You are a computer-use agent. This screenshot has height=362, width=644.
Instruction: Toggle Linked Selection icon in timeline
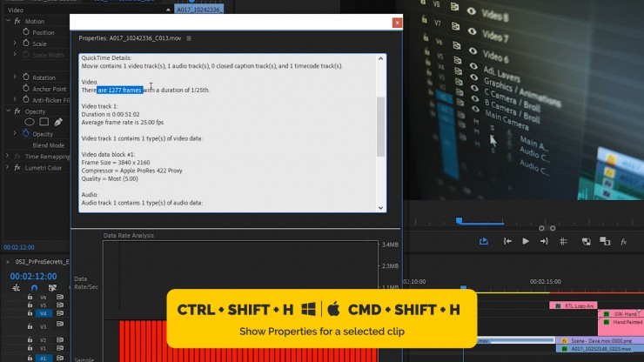[52, 288]
